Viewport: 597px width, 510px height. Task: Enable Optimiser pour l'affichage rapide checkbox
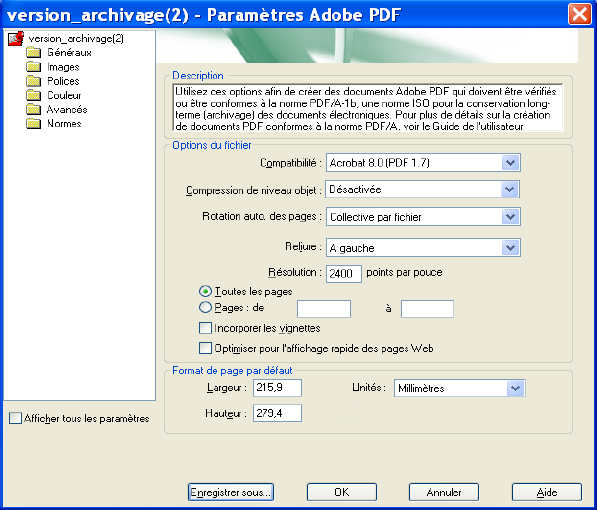(x=205, y=348)
